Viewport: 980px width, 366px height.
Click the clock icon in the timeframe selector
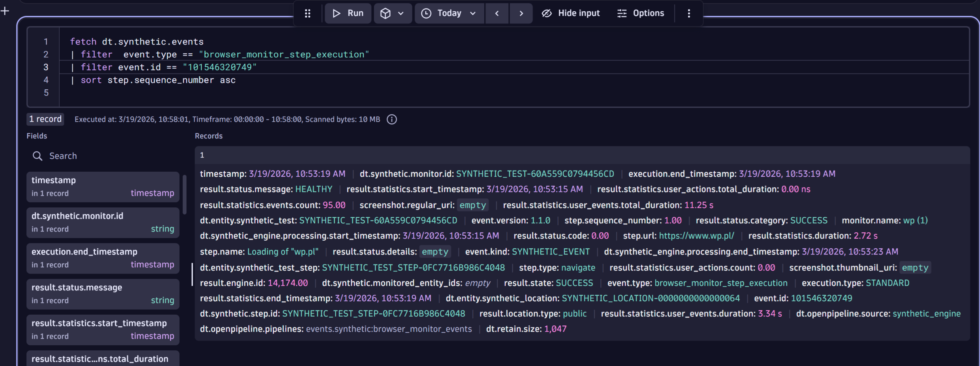[426, 13]
